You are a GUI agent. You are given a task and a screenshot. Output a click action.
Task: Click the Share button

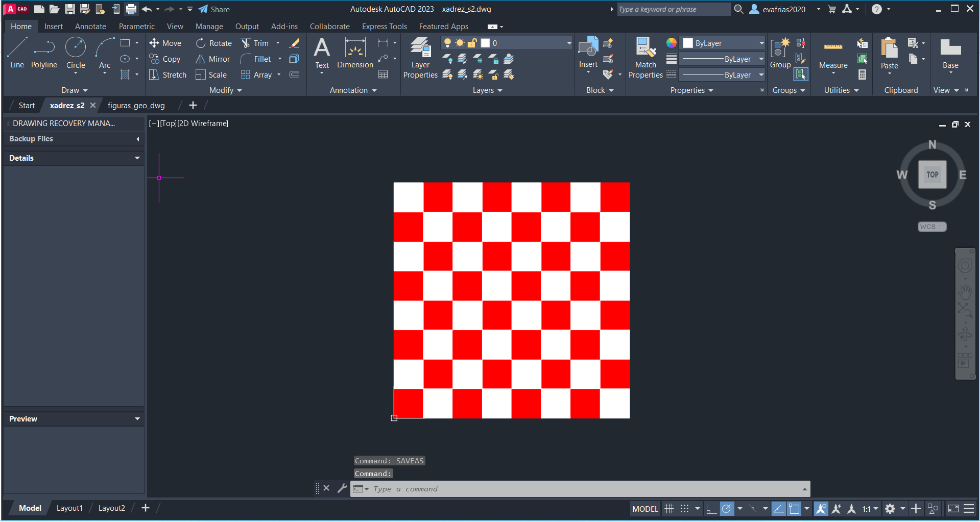click(214, 9)
